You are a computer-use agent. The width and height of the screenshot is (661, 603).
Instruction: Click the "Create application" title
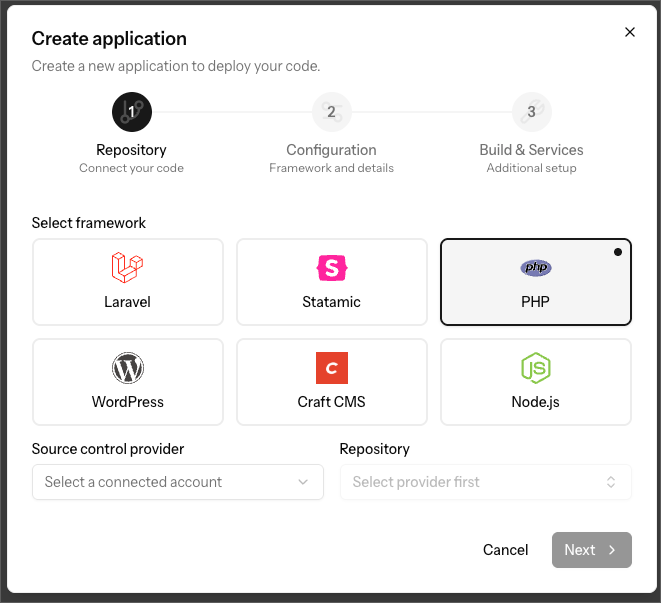(109, 39)
